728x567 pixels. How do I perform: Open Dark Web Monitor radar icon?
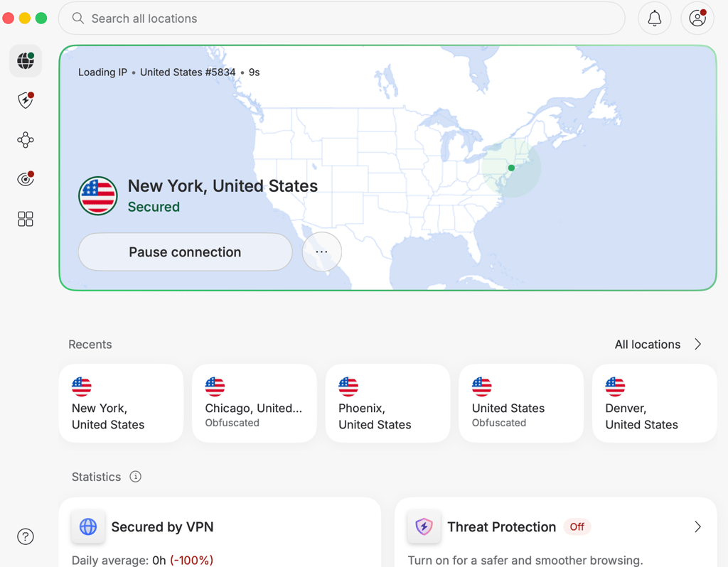26,178
